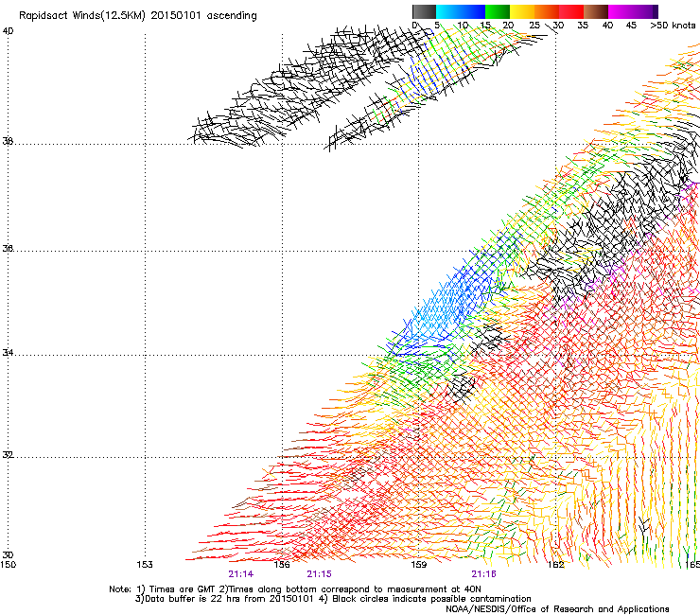Click the 40 latitude axis label
Viewport: 700px width, 615px height.
pyautogui.click(x=8, y=31)
